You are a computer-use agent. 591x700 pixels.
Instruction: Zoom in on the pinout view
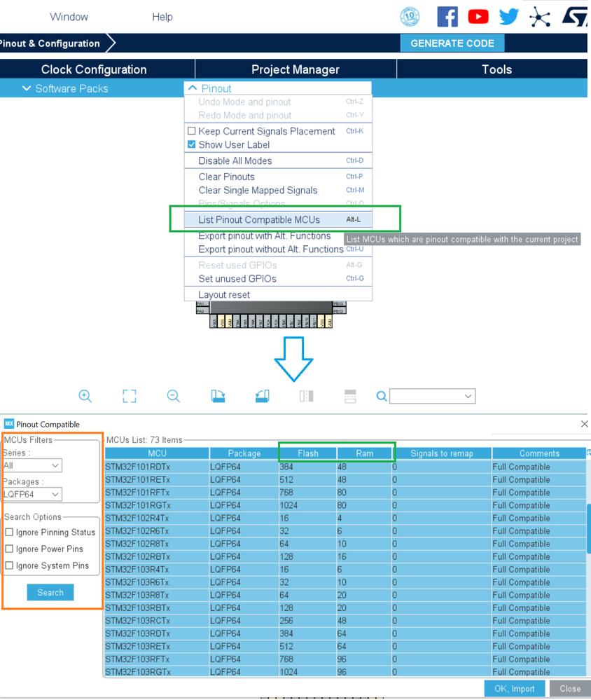pyautogui.click(x=85, y=396)
